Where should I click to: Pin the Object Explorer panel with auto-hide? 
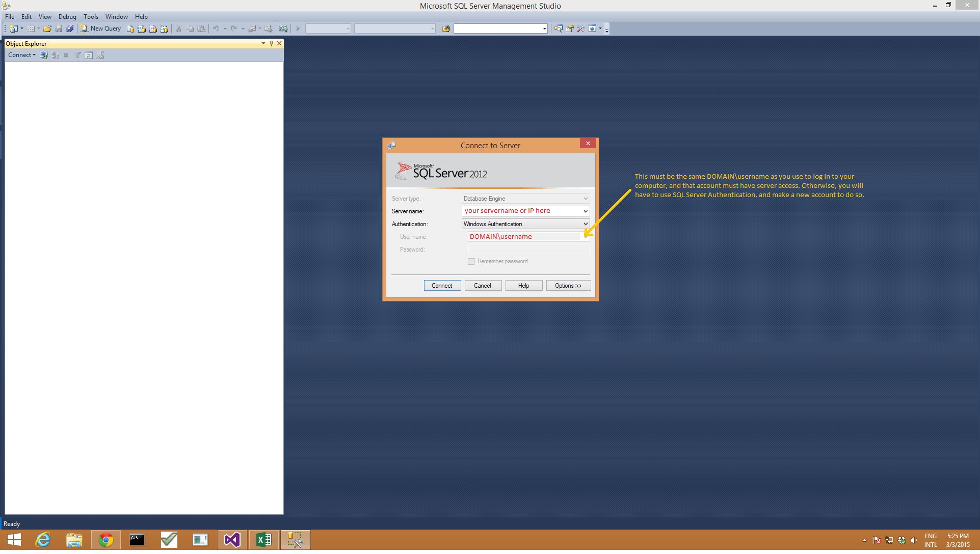point(272,43)
